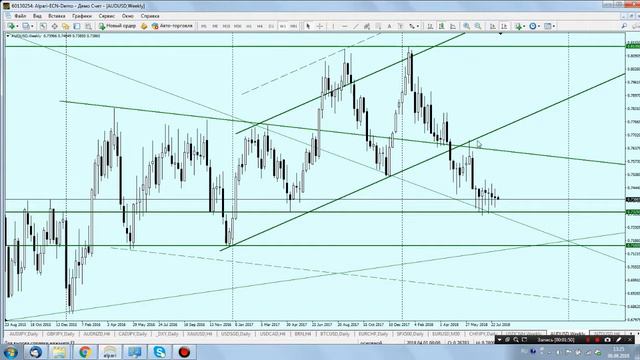Switch chart to bar chart style
The width and height of the screenshot is (640, 360).
(430, 26)
